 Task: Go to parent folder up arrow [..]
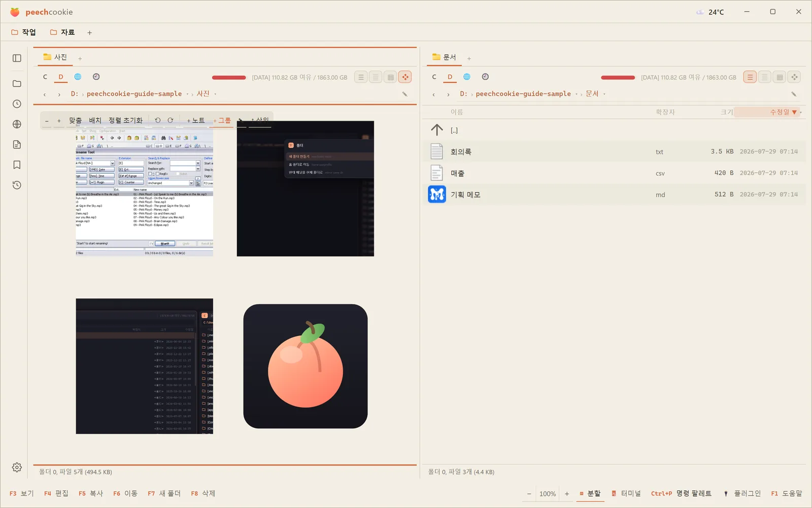click(437, 130)
